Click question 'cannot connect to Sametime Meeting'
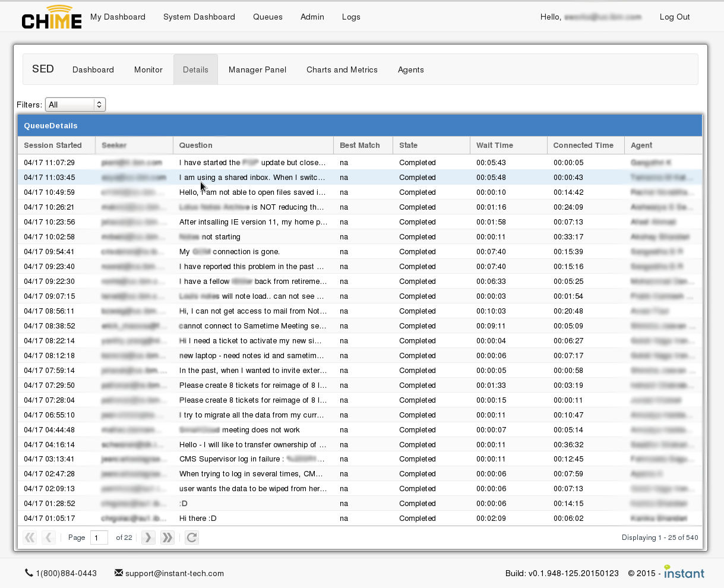Image resolution: width=724 pixels, height=588 pixels. [x=253, y=326]
